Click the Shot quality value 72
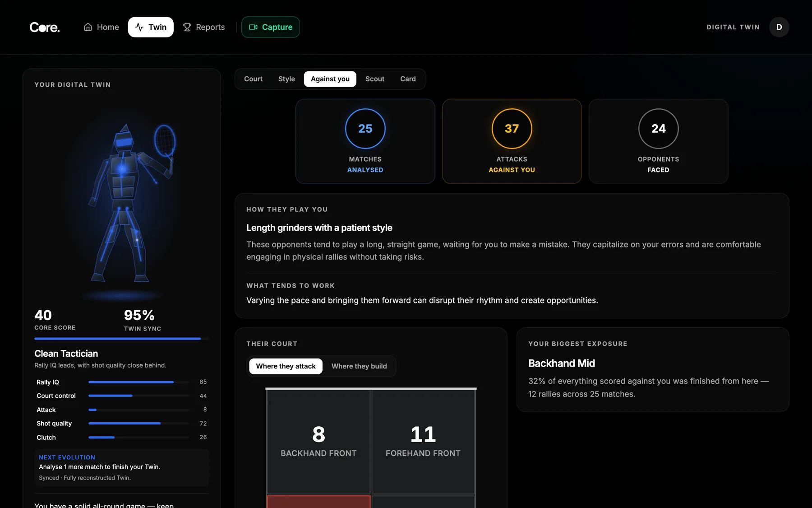The image size is (812, 508). click(203, 424)
